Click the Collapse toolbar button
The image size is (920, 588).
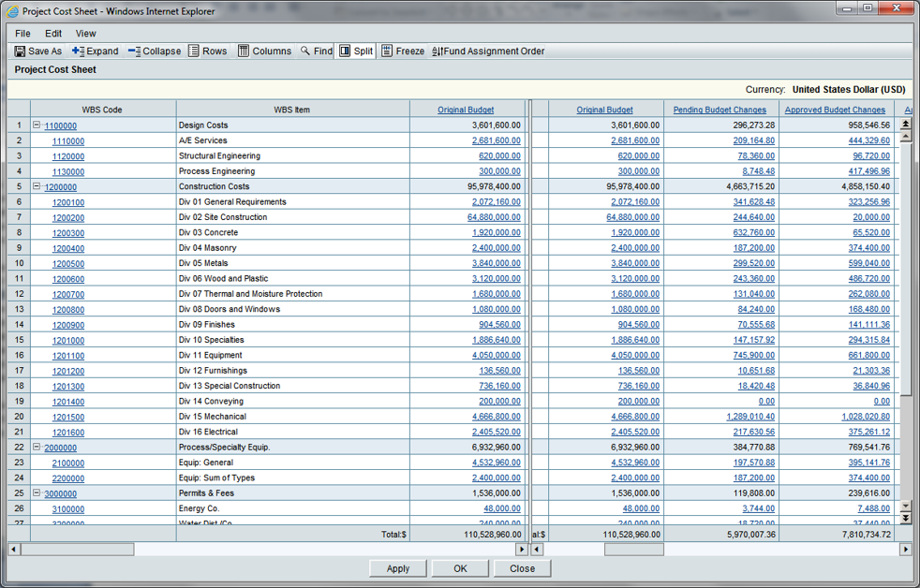(x=155, y=51)
